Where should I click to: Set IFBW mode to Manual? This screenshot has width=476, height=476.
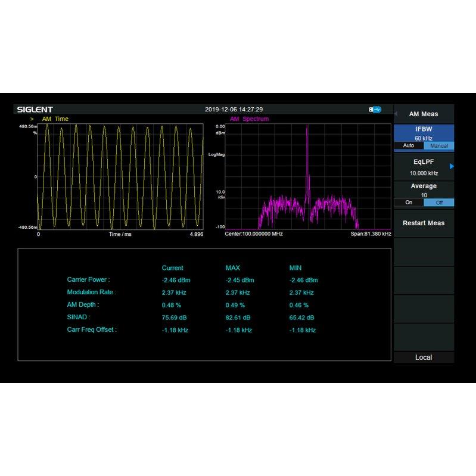[x=439, y=146]
